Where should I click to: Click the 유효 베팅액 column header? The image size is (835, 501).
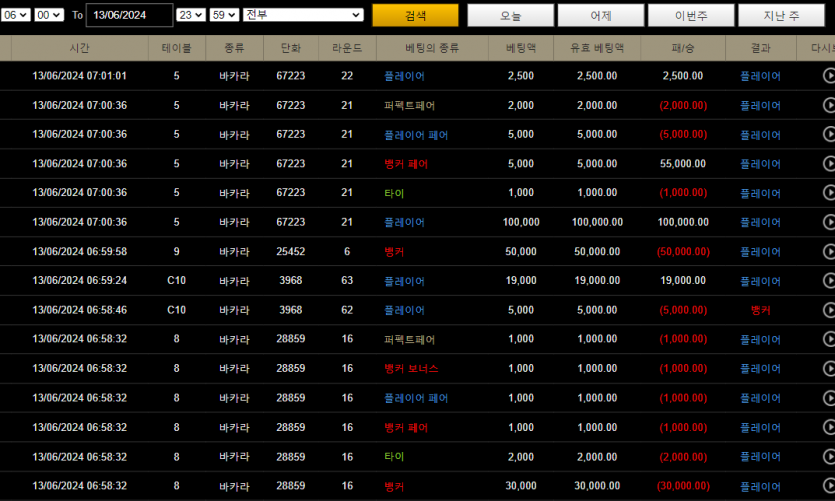(x=597, y=48)
